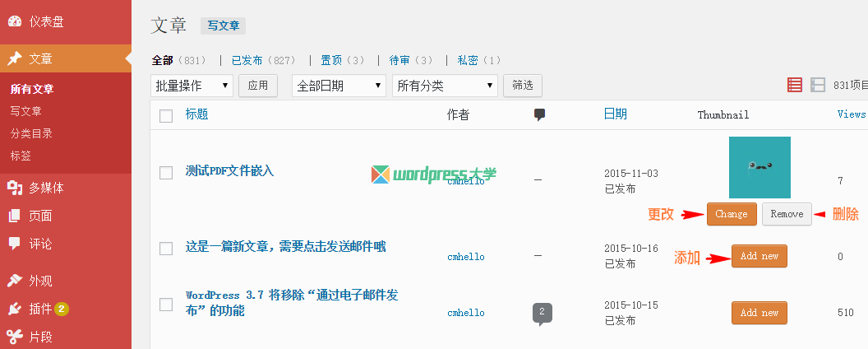The height and width of the screenshot is (349, 868).
Task: Click the Media library icon in sidebar
Action: pos(15,188)
